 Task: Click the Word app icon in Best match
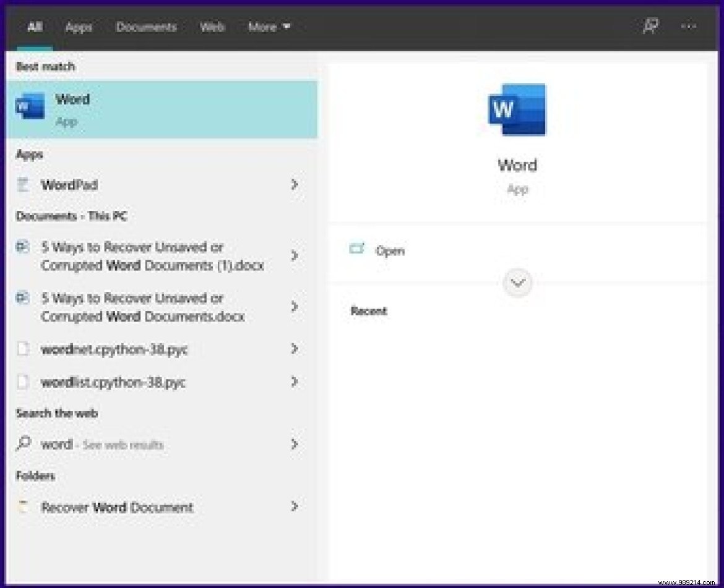point(28,106)
